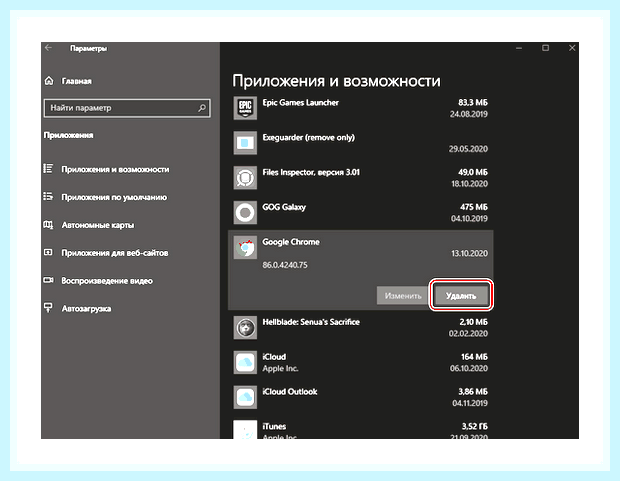The height and width of the screenshot is (481, 620).
Task: Select the iCloud app icon
Action: coord(245,362)
